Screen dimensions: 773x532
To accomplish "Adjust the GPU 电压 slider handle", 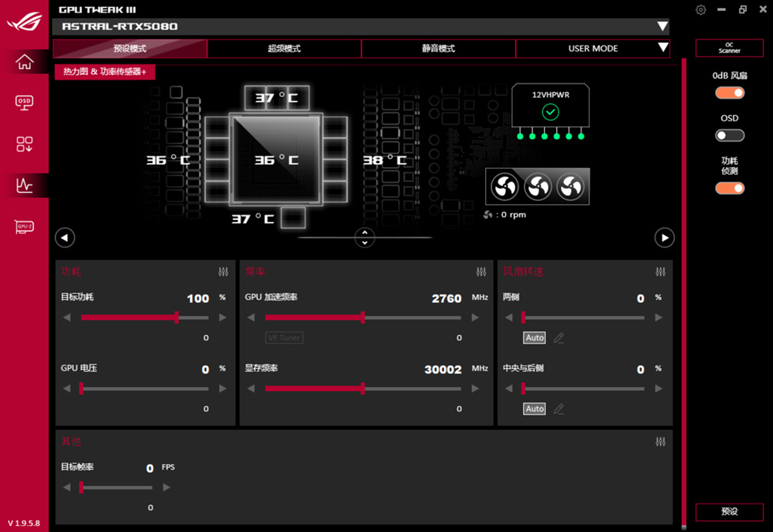I will [81, 389].
